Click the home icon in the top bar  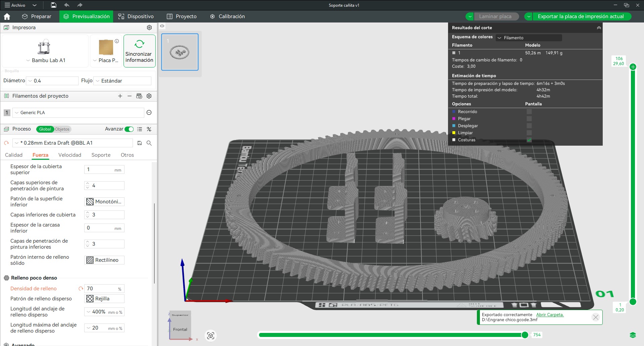[7, 16]
